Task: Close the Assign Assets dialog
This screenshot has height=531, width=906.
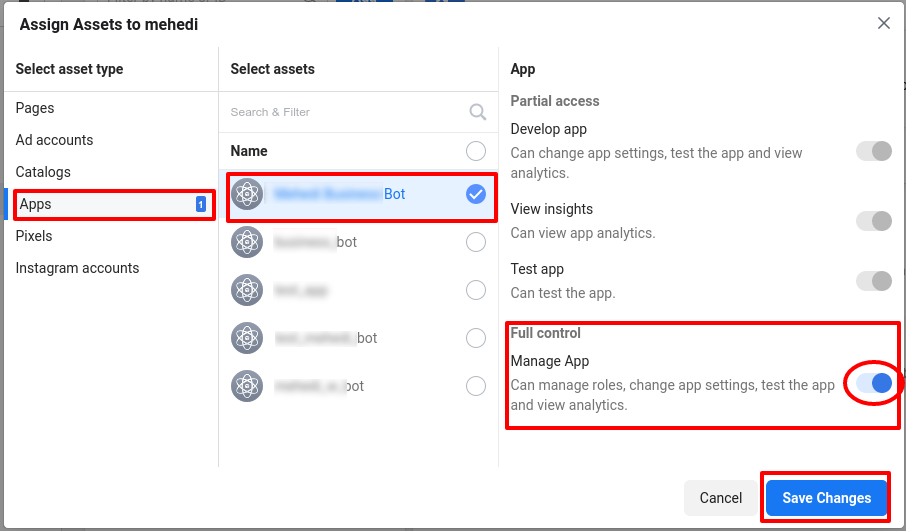Action: pyautogui.click(x=884, y=23)
